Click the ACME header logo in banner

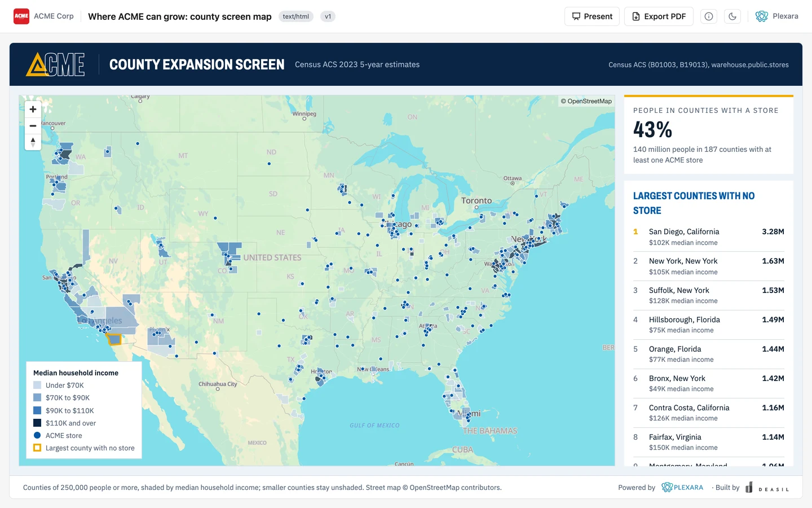[x=55, y=64]
